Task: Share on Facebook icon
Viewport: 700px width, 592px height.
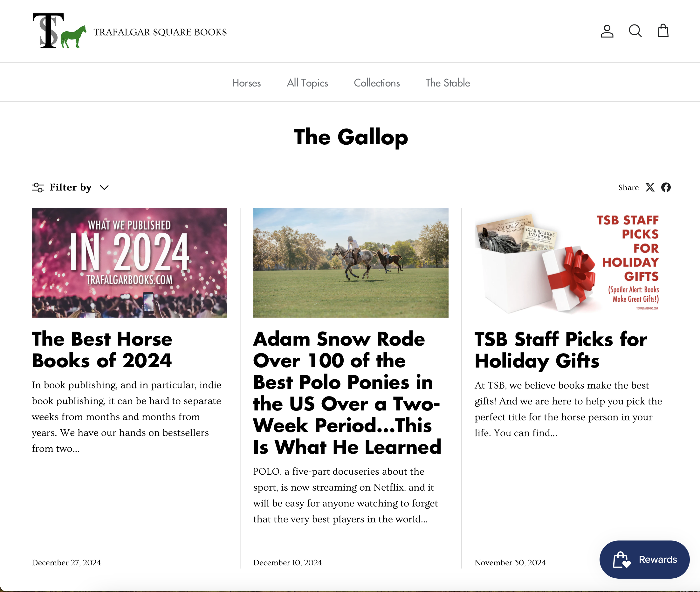Action: [666, 187]
